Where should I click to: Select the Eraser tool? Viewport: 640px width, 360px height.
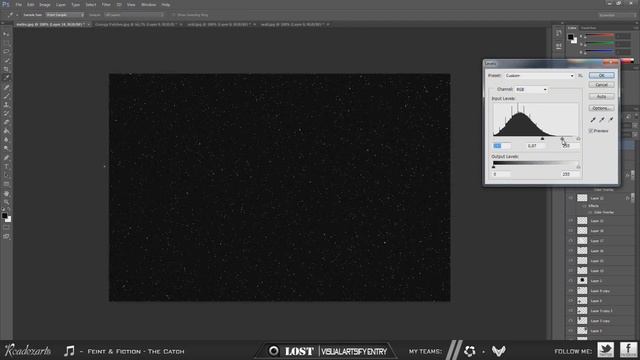point(6,122)
